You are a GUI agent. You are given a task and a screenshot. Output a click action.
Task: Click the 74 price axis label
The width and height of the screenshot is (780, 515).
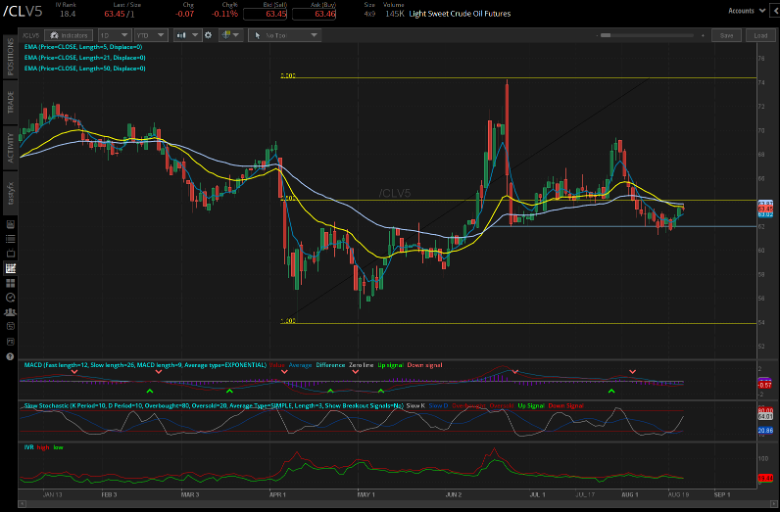click(x=761, y=83)
